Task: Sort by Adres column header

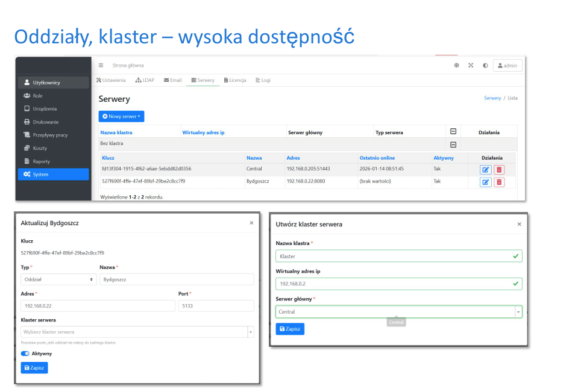Action: (x=293, y=158)
